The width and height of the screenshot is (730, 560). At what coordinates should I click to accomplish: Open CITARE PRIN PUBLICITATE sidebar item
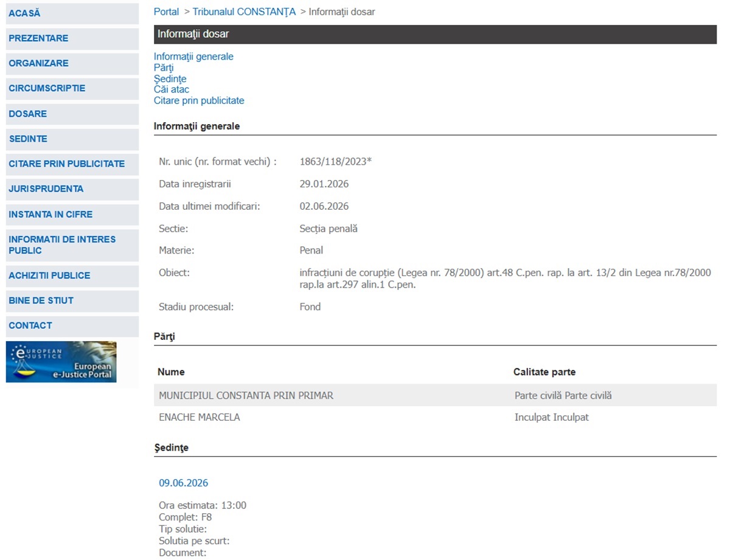tap(72, 164)
